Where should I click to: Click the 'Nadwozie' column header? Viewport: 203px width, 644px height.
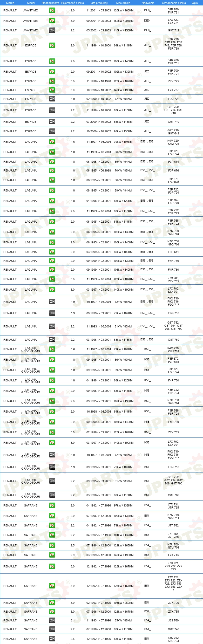(x=148, y=3)
